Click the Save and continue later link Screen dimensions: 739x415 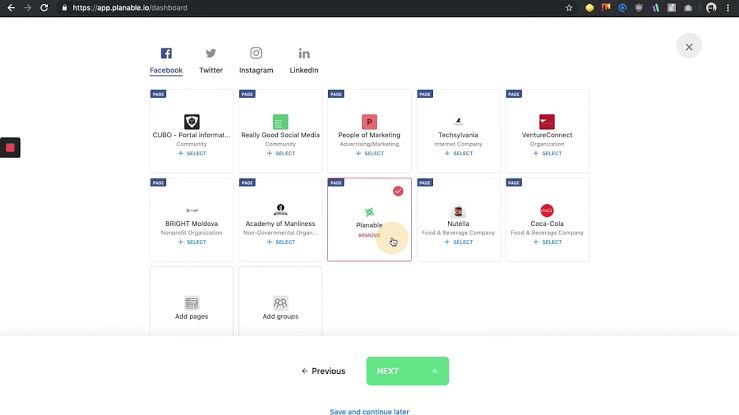point(369,411)
